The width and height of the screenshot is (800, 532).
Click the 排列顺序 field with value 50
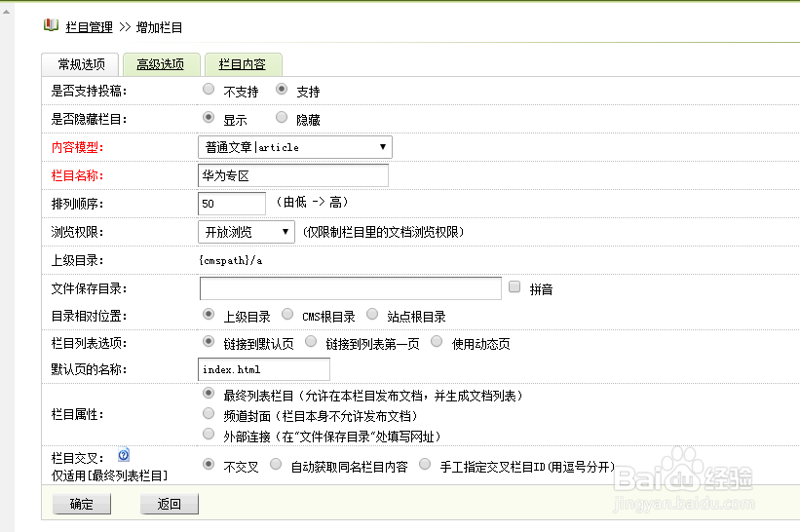[232, 204]
